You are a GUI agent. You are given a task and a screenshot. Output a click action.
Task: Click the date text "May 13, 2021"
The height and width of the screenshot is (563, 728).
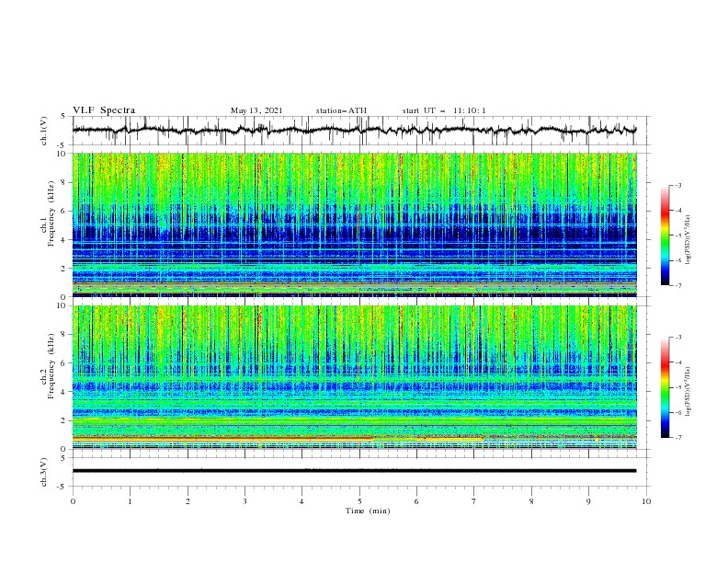pyautogui.click(x=256, y=110)
